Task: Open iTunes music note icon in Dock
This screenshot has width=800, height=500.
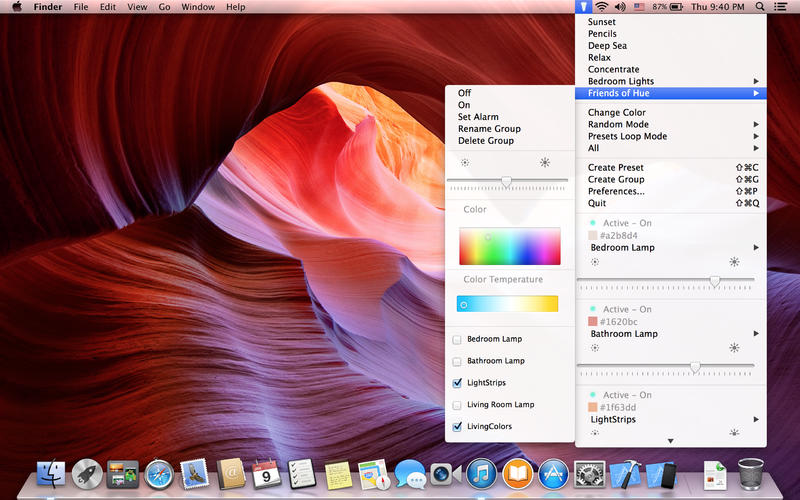Action: (x=481, y=474)
